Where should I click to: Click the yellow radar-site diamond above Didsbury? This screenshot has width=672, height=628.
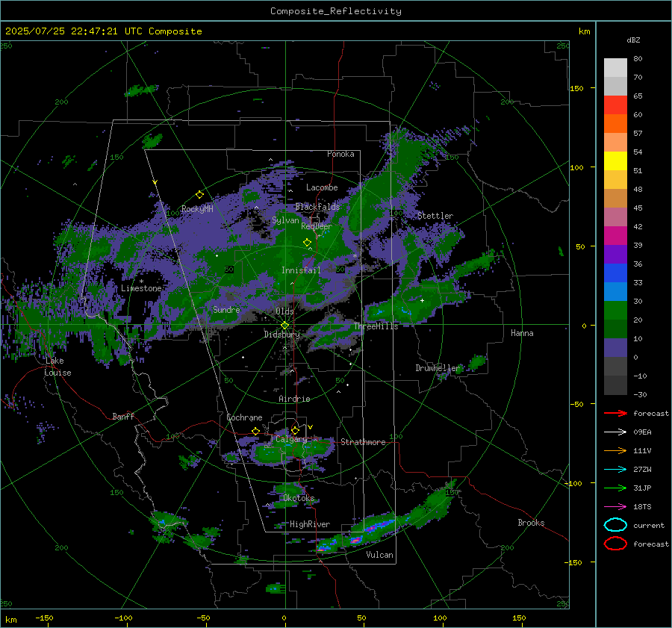pyautogui.click(x=284, y=326)
